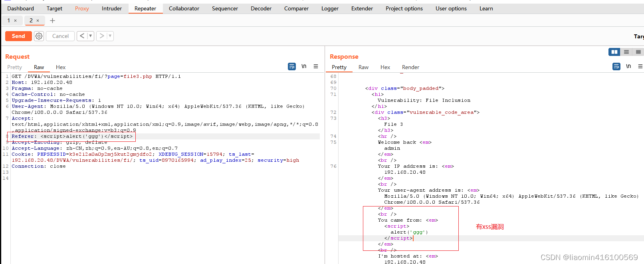Click the Response panel title

tap(344, 57)
